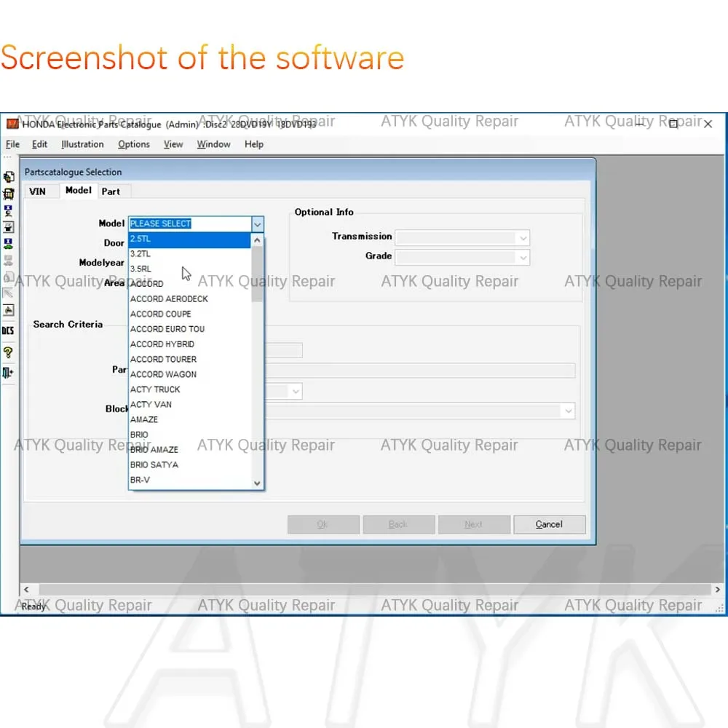Viewport: 728px width, 728px height.
Task: Click the model list scroll down arrow
Action: click(257, 483)
